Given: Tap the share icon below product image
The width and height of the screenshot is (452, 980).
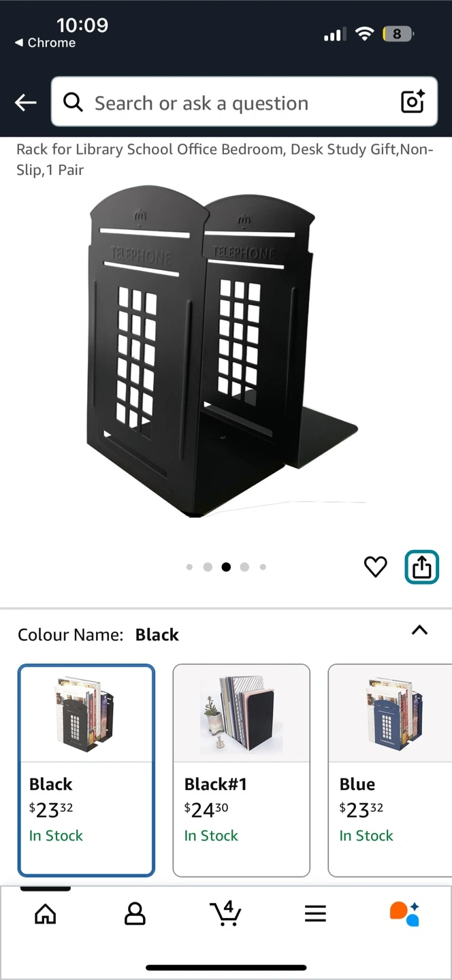Looking at the screenshot, I should [422, 567].
